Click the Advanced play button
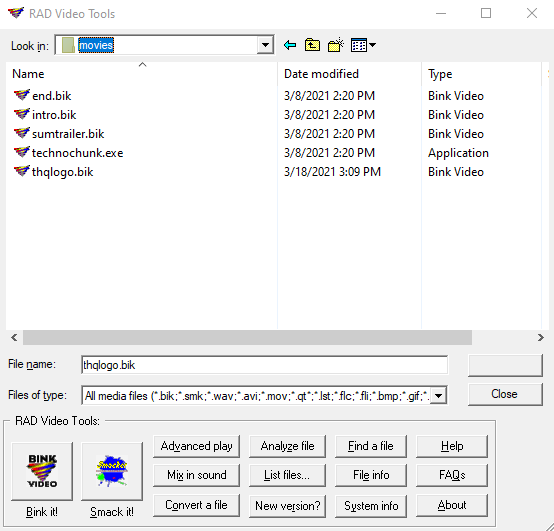The height and width of the screenshot is (531, 554). [x=196, y=446]
